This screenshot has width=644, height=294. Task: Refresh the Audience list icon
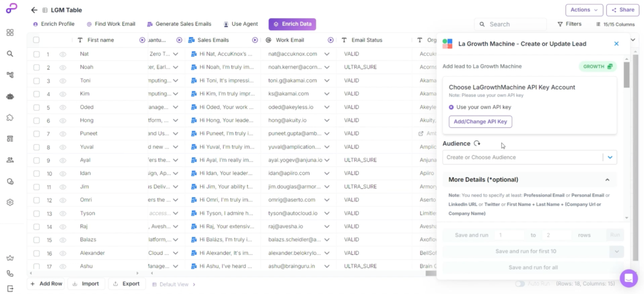pos(477,144)
